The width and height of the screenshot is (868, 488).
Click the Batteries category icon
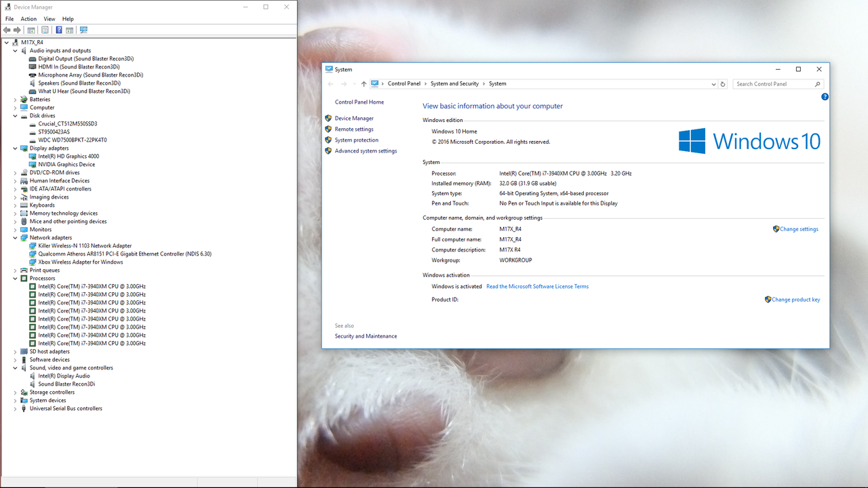tap(24, 100)
